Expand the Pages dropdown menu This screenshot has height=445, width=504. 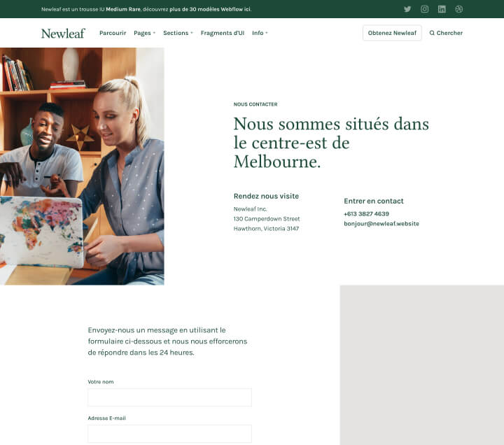pyautogui.click(x=145, y=33)
